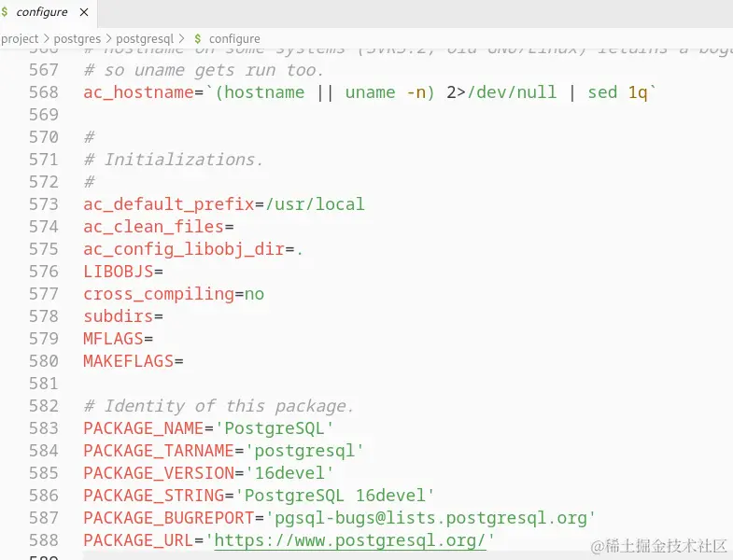This screenshot has height=560, width=733.
Task: Click the /usr/local value
Action: (x=315, y=204)
